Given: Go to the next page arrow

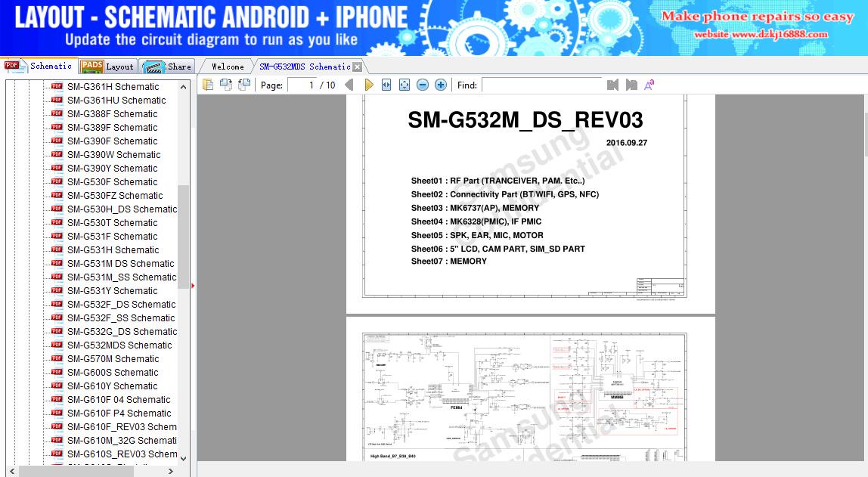Looking at the screenshot, I should 369,85.
